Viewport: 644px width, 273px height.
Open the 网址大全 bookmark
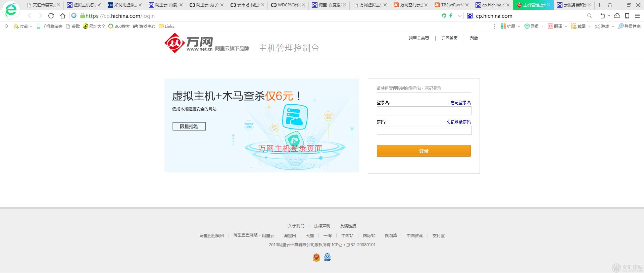click(94, 26)
